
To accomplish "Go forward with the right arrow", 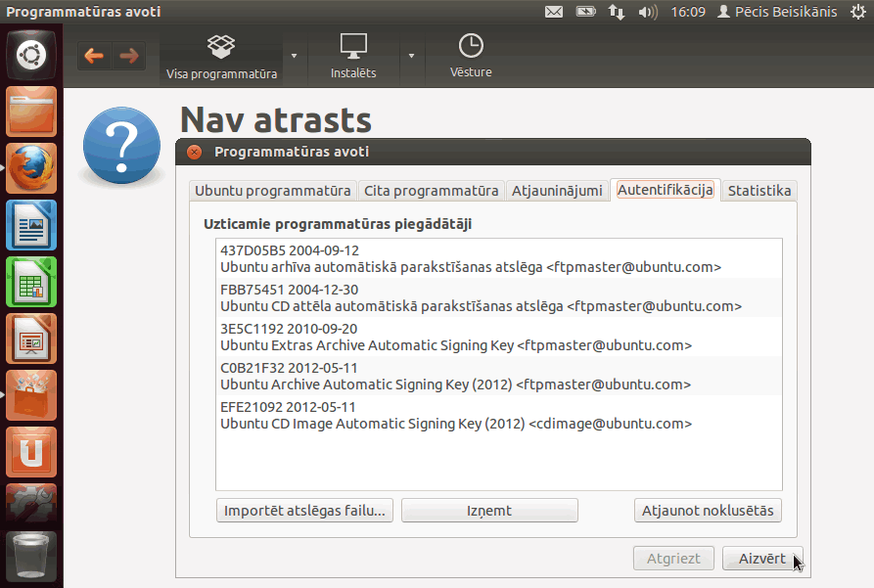I will pyautogui.click(x=129, y=56).
